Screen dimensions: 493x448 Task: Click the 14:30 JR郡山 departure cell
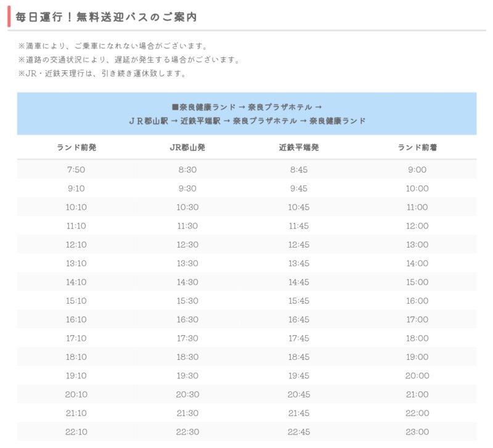pos(187,282)
